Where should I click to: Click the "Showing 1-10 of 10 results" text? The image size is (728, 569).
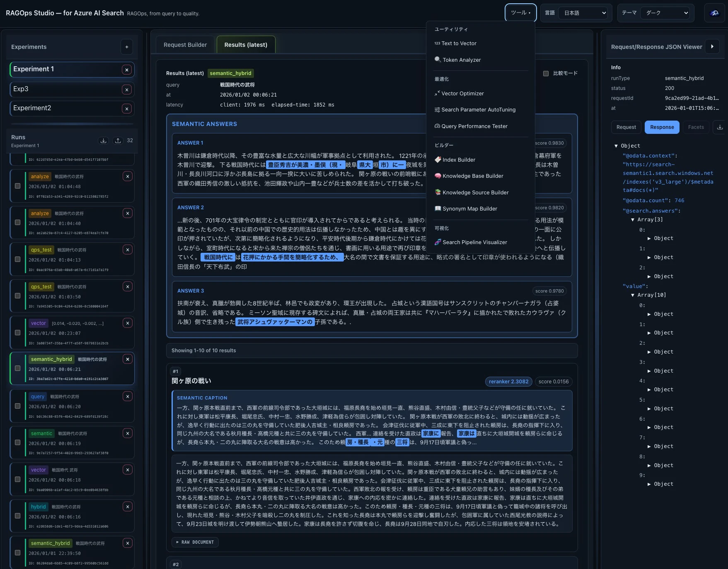[x=204, y=351]
